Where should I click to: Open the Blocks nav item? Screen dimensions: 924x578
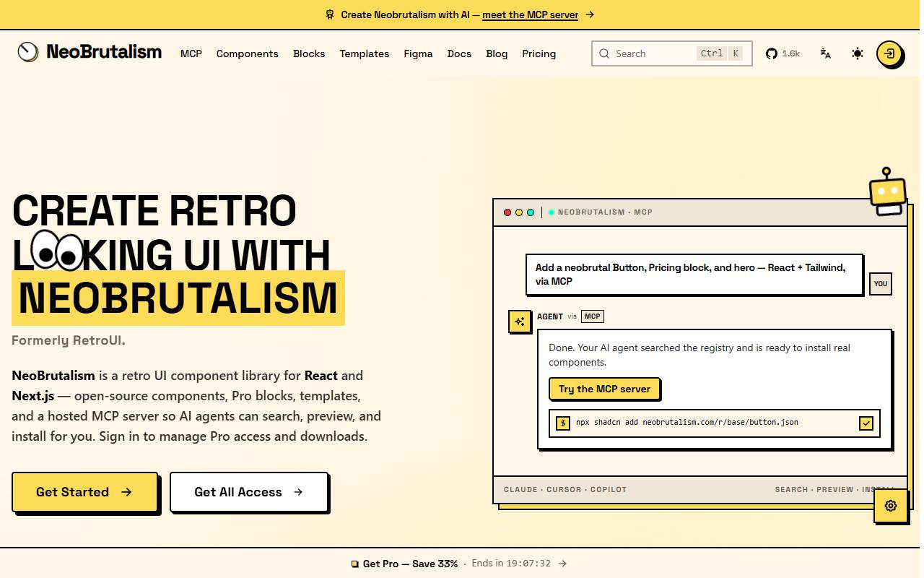point(309,53)
